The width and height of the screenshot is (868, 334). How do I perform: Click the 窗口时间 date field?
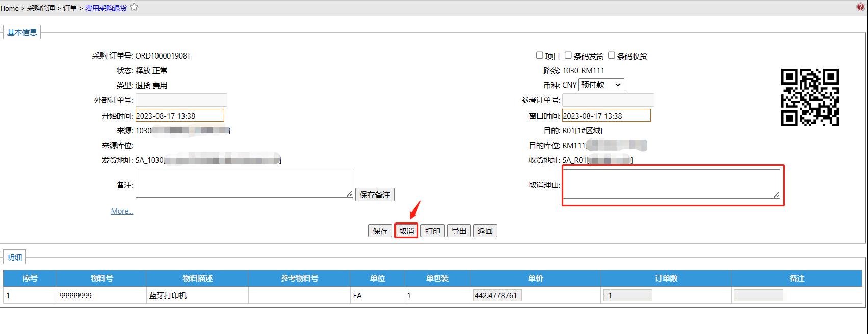607,116
